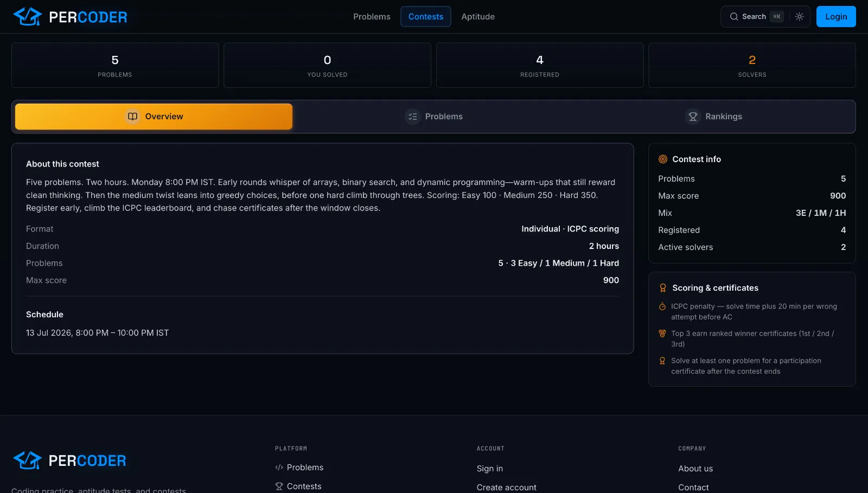
Task: Click the Scoring & certificates heading
Action: [x=715, y=288]
